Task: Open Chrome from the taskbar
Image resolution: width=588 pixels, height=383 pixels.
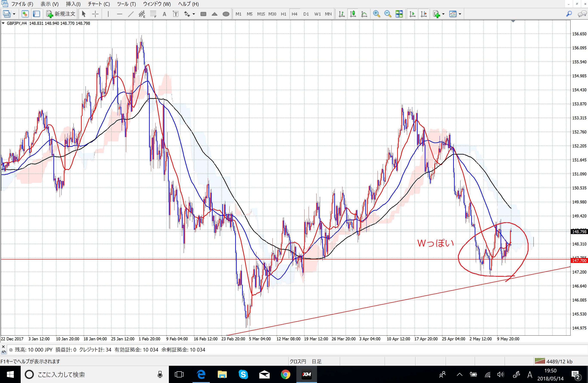Action: (285, 375)
